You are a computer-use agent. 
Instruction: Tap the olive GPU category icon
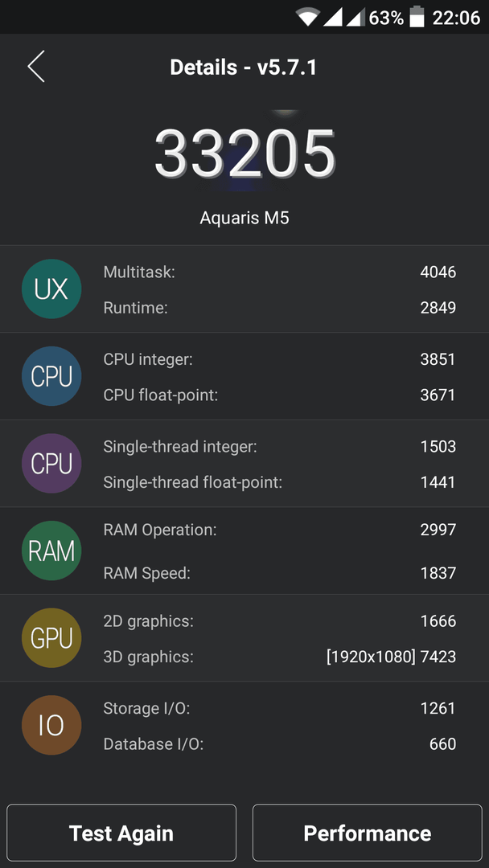point(51,637)
